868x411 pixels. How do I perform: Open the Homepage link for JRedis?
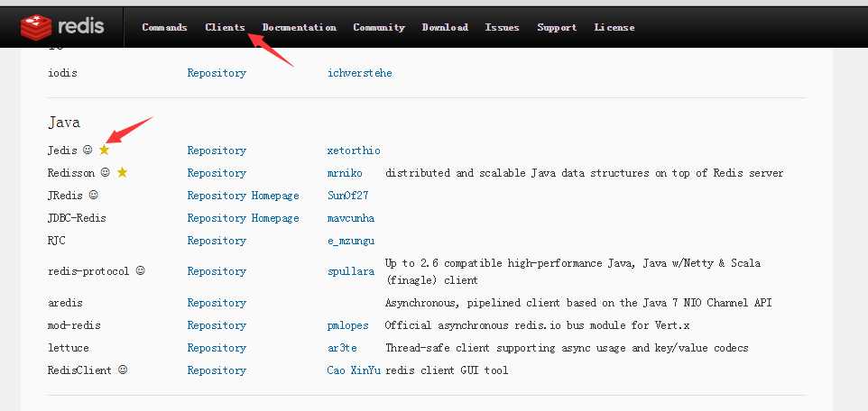[275, 196]
